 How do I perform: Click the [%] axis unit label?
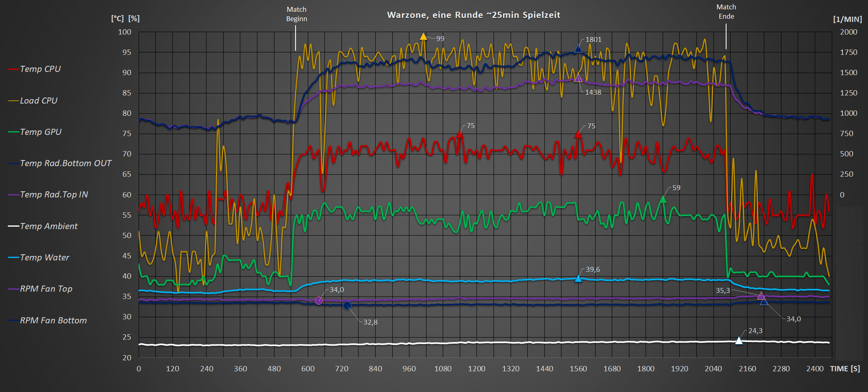[134, 18]
